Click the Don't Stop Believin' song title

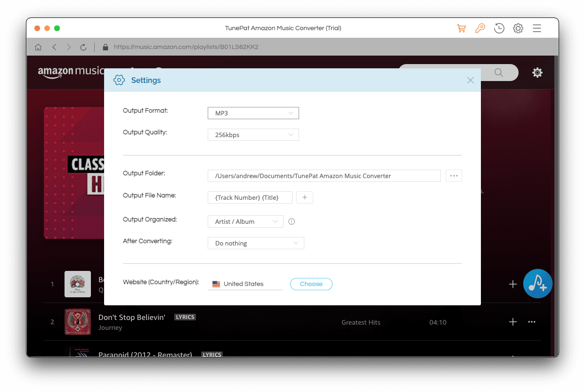132,317
